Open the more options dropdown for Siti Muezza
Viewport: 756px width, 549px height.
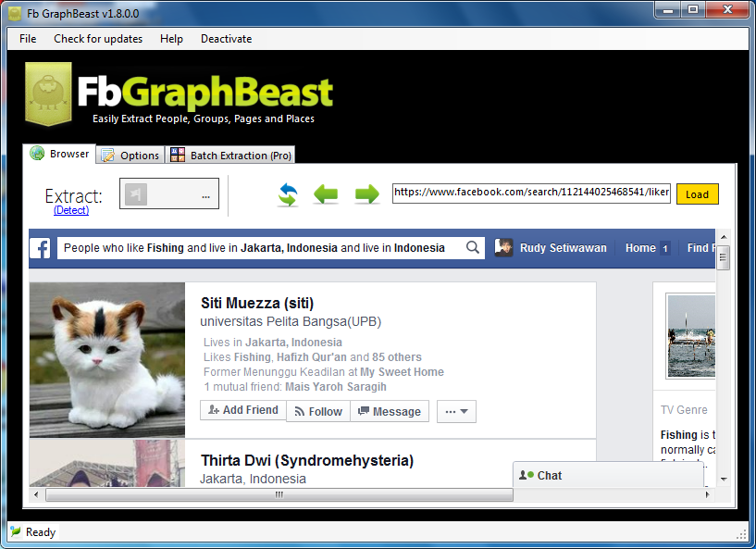456,411
